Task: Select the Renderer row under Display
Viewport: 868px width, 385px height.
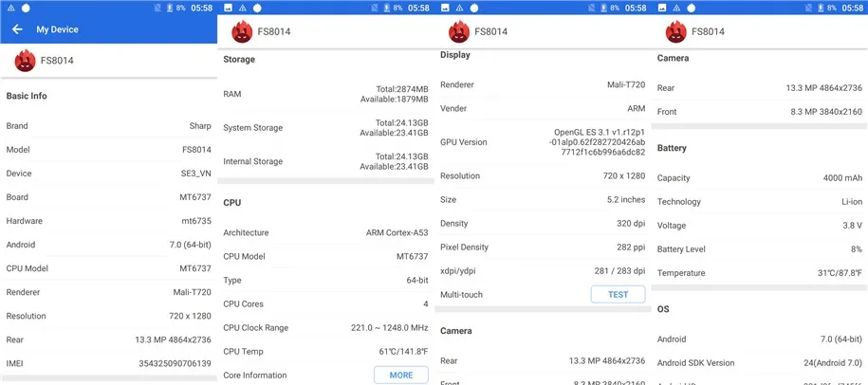Action: (543, 84)
